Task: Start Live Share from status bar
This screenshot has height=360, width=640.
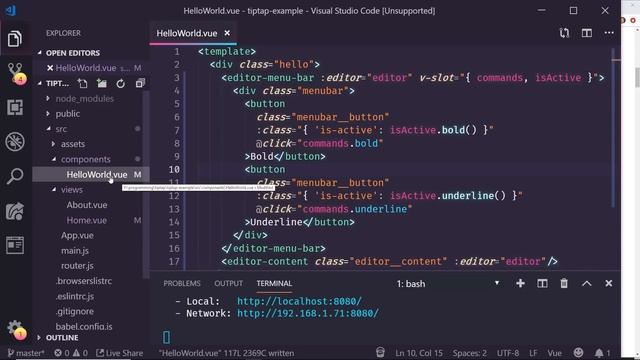Action: pyautogui.click(x=120, y=353)
